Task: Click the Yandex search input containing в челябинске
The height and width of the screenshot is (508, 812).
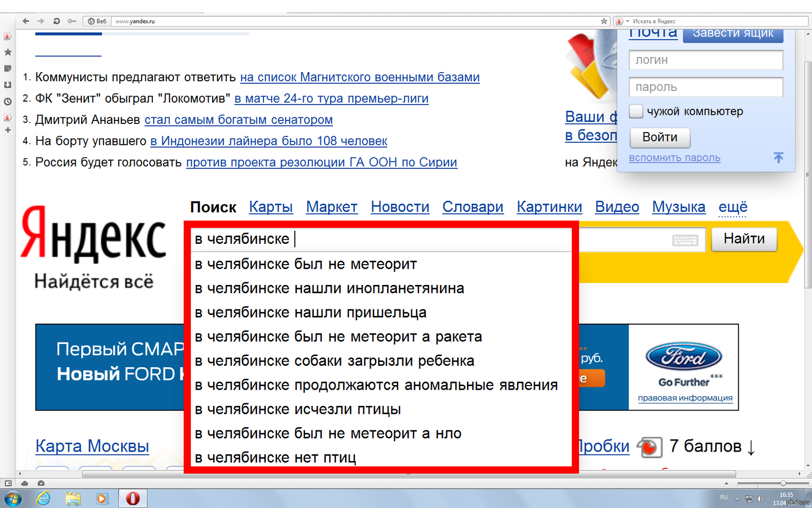Action: [x=381, y=239]
